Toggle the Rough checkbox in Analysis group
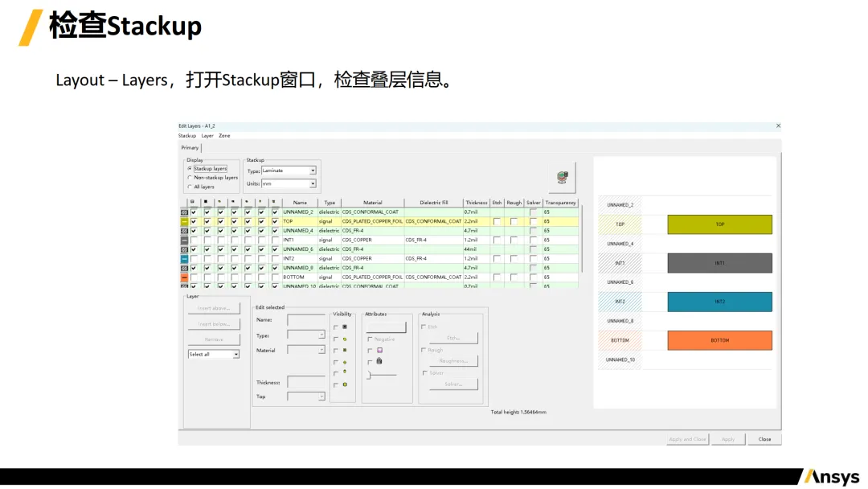 click(x=424, y=350)
